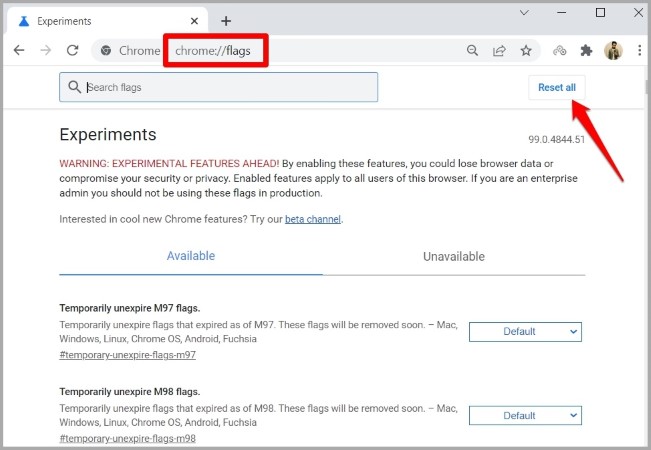Click the Chrome site info icon
This screenshot has width=651, height=450.
click(x=106, y=50)
